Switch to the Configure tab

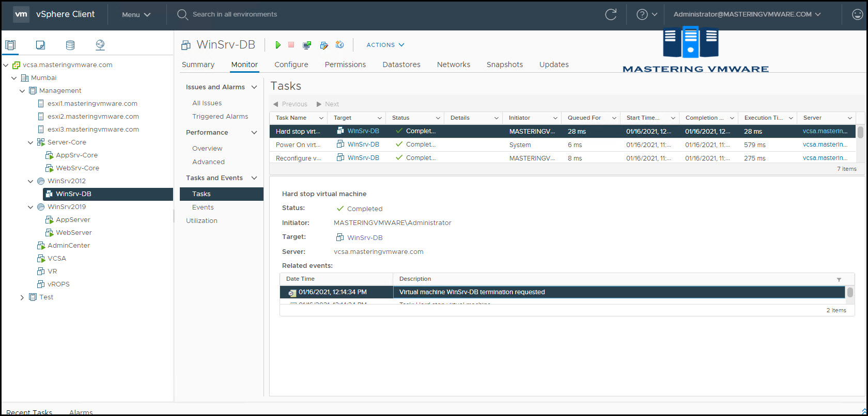point(291,65)
